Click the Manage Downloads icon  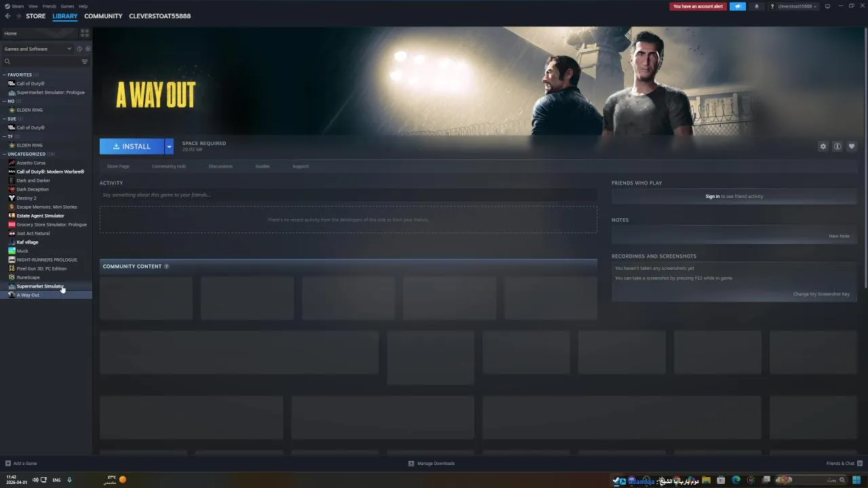tap(411, 464)
